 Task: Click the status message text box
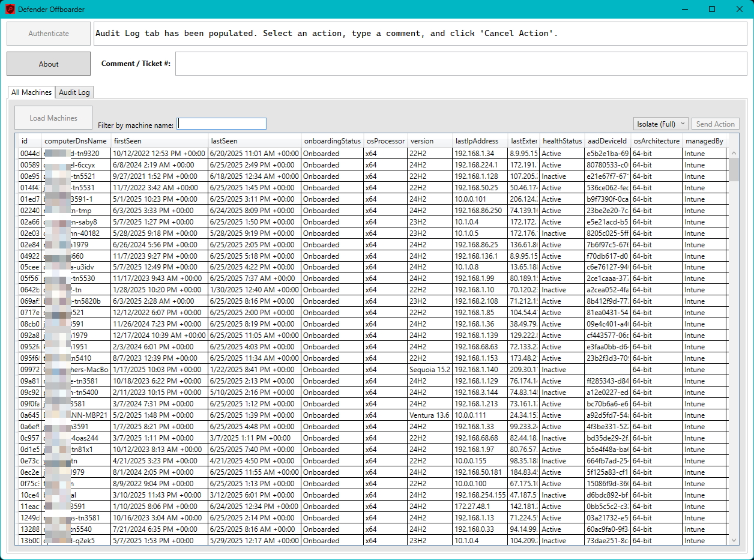coord(420,34)
